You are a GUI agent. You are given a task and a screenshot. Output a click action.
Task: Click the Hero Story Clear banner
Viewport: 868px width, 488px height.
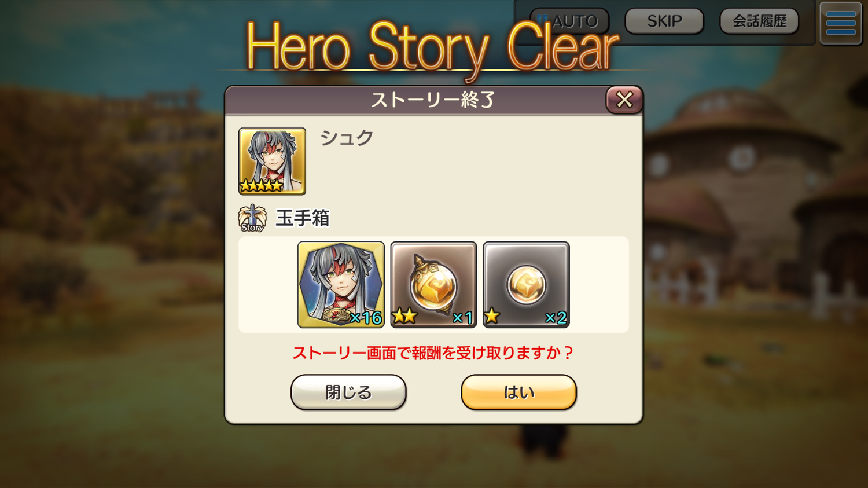432,47
